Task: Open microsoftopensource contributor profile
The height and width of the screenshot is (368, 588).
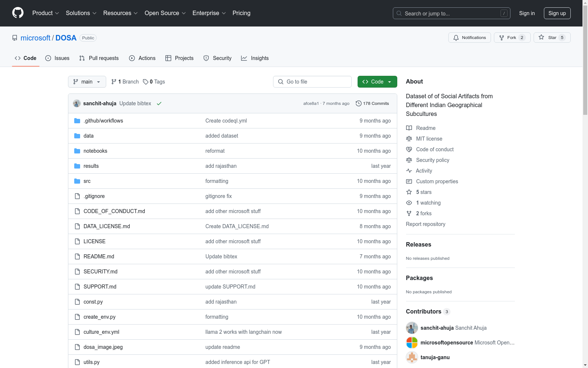Action: tap(447, 343)
